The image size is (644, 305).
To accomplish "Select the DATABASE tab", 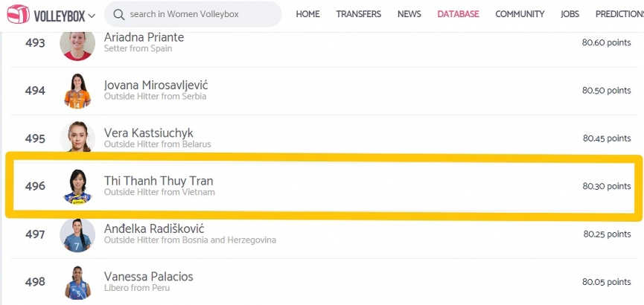I will click(458, 14).
